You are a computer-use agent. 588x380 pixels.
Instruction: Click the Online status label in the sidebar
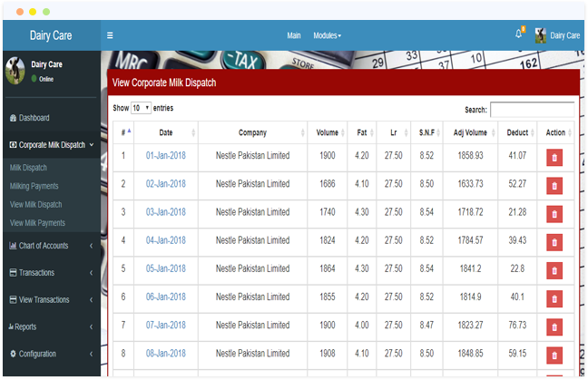pos(46,79)
